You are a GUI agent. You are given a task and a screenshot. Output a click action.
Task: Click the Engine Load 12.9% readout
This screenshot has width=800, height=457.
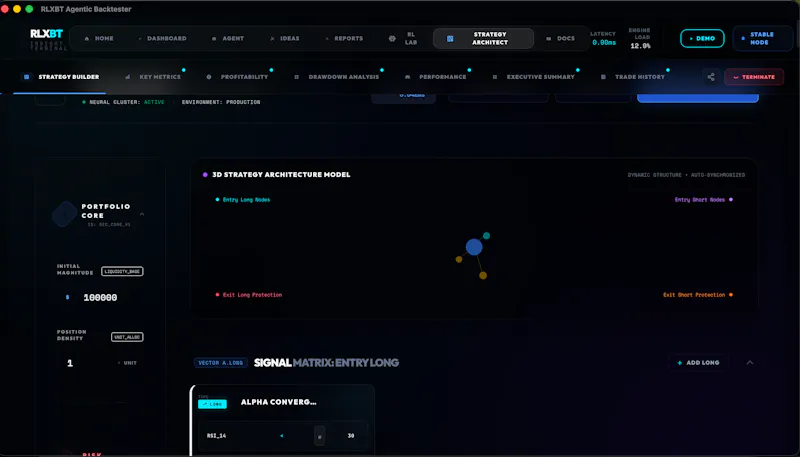(640, 39)
